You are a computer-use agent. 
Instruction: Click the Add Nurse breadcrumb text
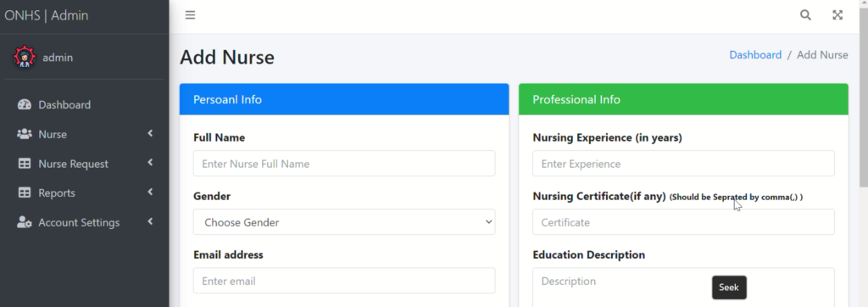pyautogui.click(x=822, y=55)
